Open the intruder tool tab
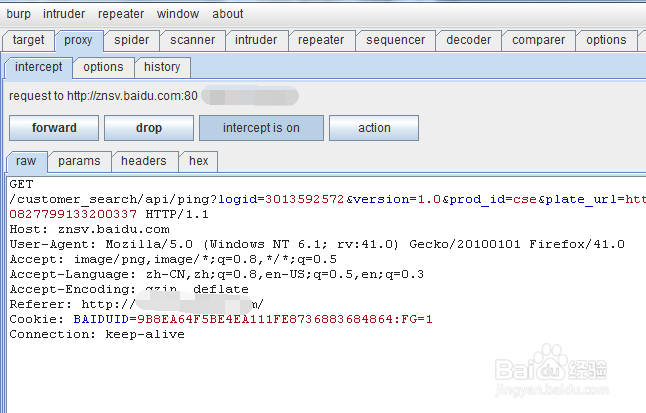This screenshot has height=413, width=646. (256, 40)
